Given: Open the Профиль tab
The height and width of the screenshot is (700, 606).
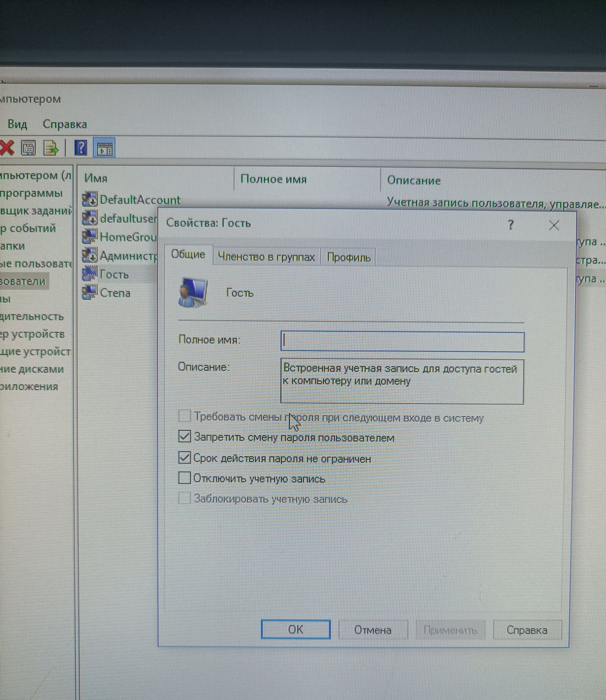Looking at the screenshot, I should [x=349, y=258].
